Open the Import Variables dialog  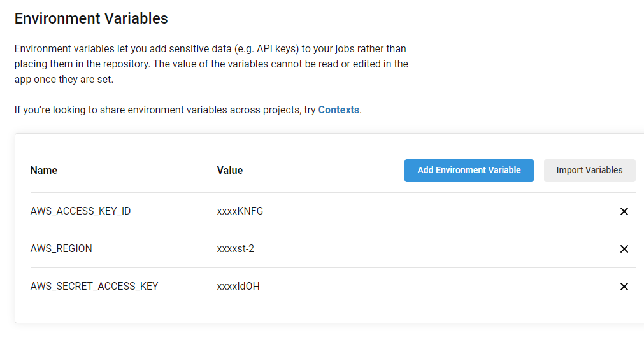point(589,171)
